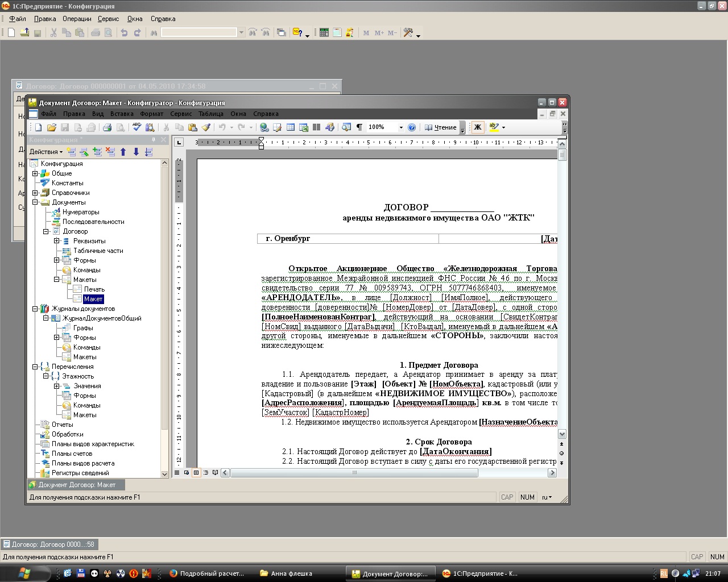Viewport: 728px width, 582px height.
Task: Open Вид menu in document window
Action: coord(98,114)
